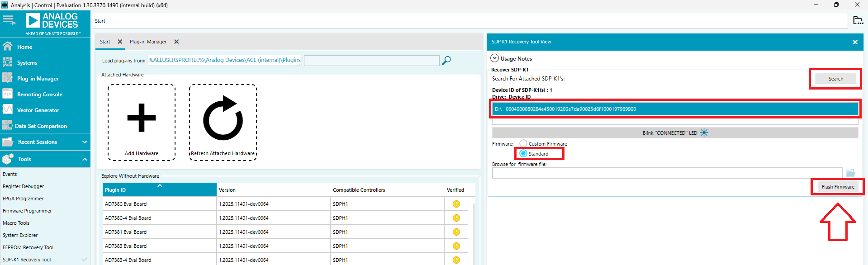
Task: Close the SDP K1 Recovery Tool View
Action: [x=855, y=42]
